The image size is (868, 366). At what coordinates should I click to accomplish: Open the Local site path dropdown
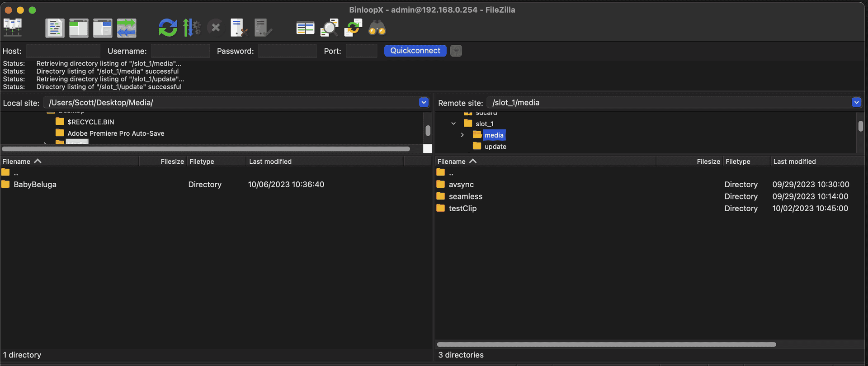click(424, 102)
